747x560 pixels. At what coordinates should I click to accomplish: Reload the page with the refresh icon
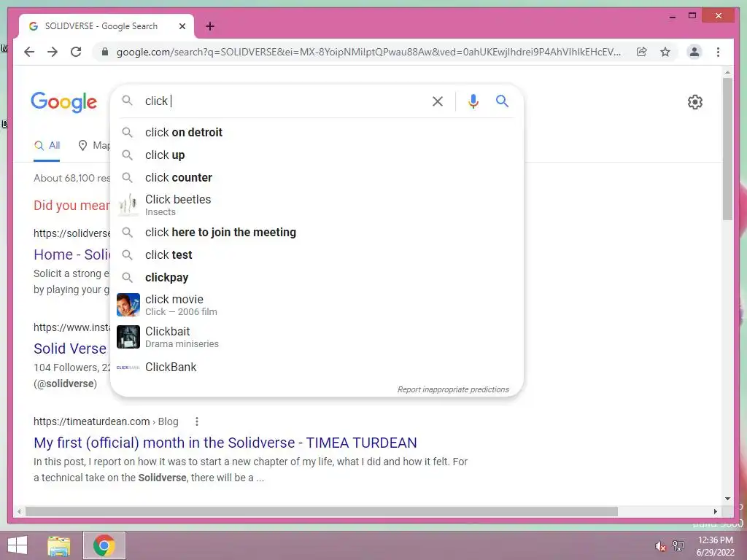76,52
